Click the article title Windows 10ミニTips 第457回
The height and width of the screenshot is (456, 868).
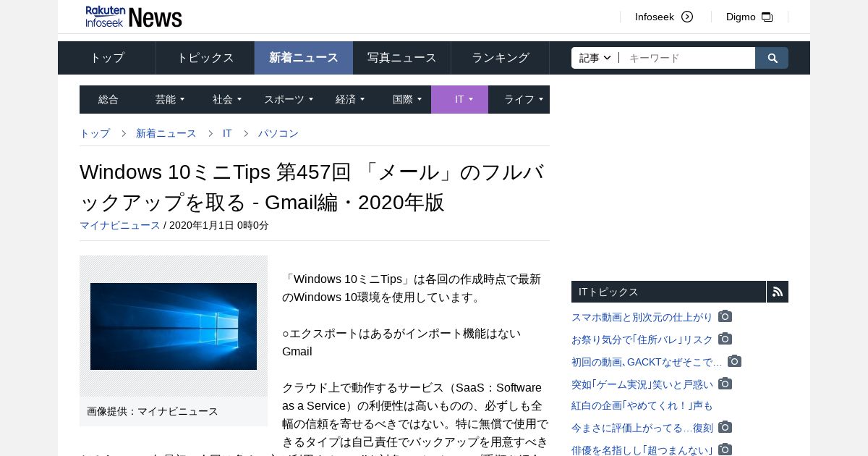[x=312, y=187]
